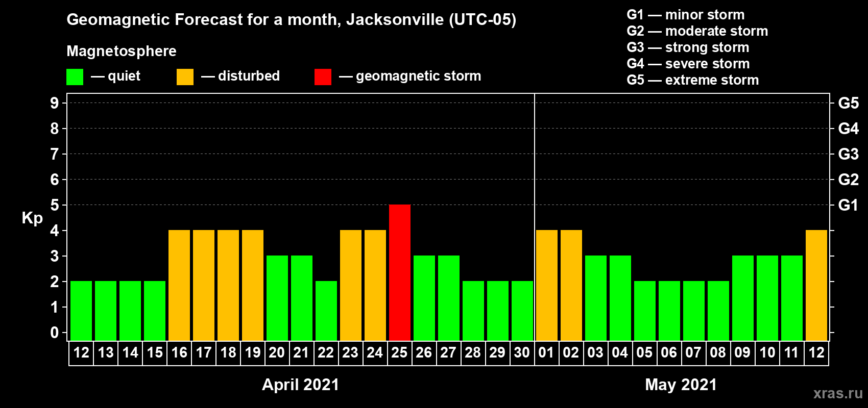Click the G5 right-axis label
868x408 pixels.
pyautogui.click(x=848, y=103)
